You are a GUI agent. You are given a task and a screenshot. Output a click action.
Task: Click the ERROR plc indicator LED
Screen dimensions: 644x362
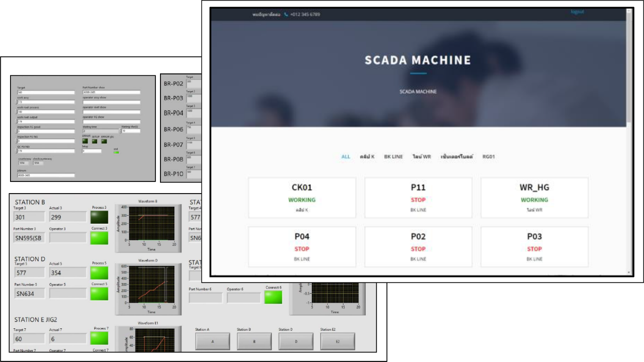point(104,141)
